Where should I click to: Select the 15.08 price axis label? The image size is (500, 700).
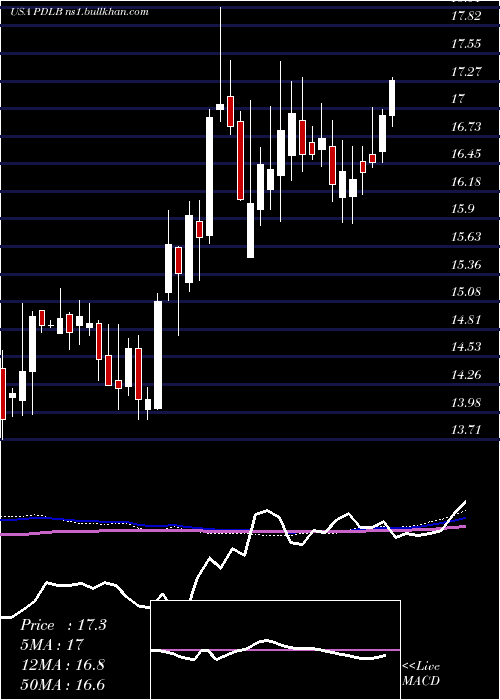pos(467,292)
